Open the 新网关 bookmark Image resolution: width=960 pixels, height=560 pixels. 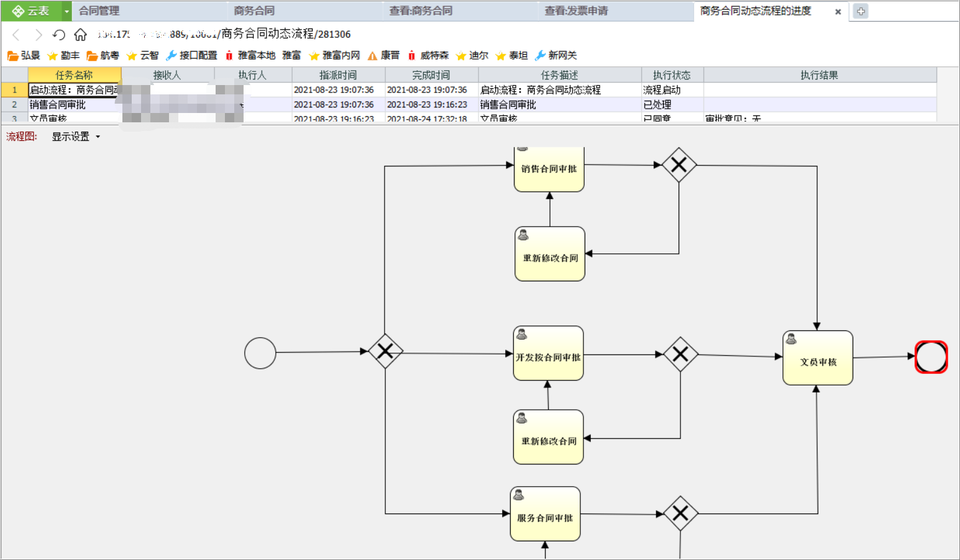click(556, 55)
